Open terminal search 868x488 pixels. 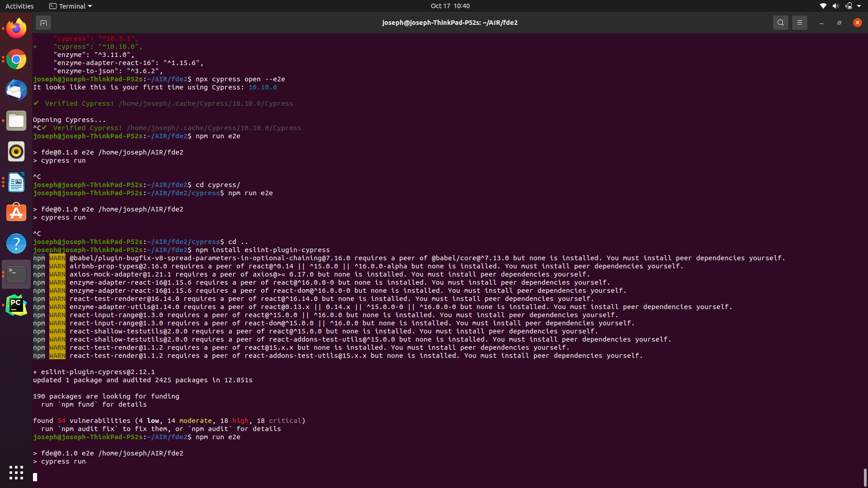coord(780,23)
